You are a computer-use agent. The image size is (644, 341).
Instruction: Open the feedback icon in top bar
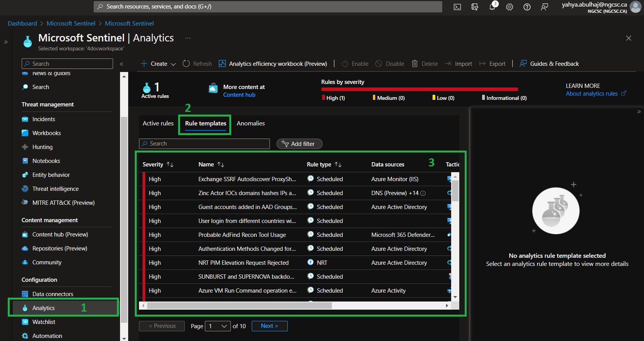click(x=544, y=7)
